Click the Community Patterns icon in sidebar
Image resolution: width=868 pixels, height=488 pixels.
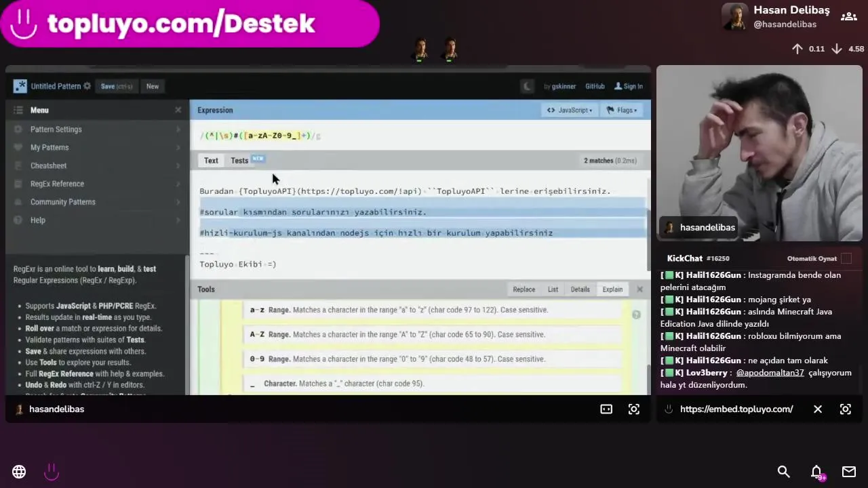click(x=18, y=202)
